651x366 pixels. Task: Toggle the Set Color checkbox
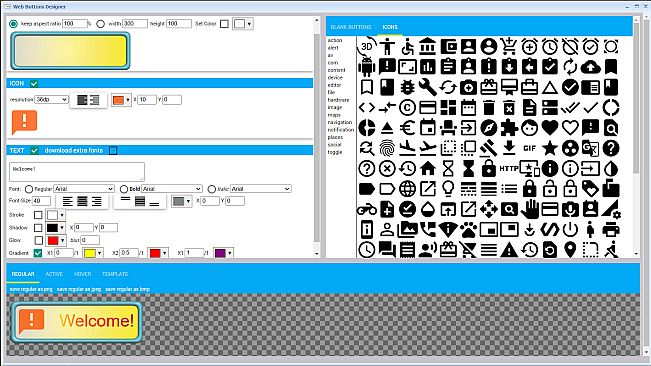click(x=224, y=24)
